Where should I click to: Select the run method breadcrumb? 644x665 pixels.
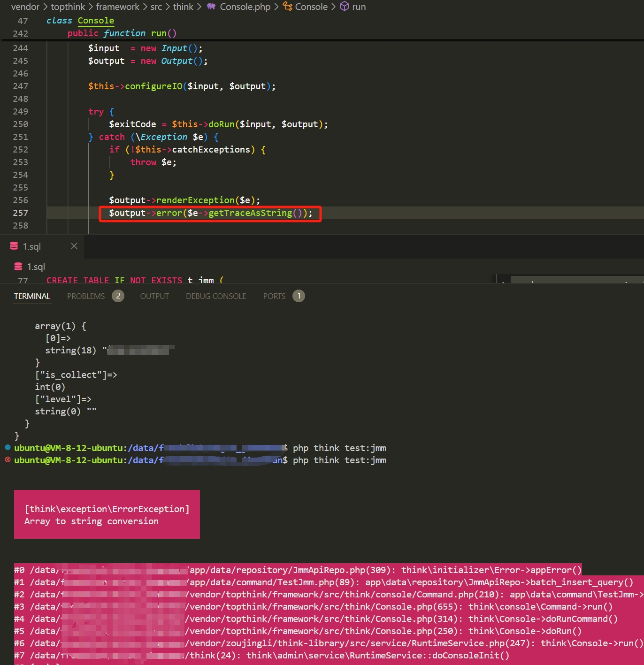click(359, 7)
